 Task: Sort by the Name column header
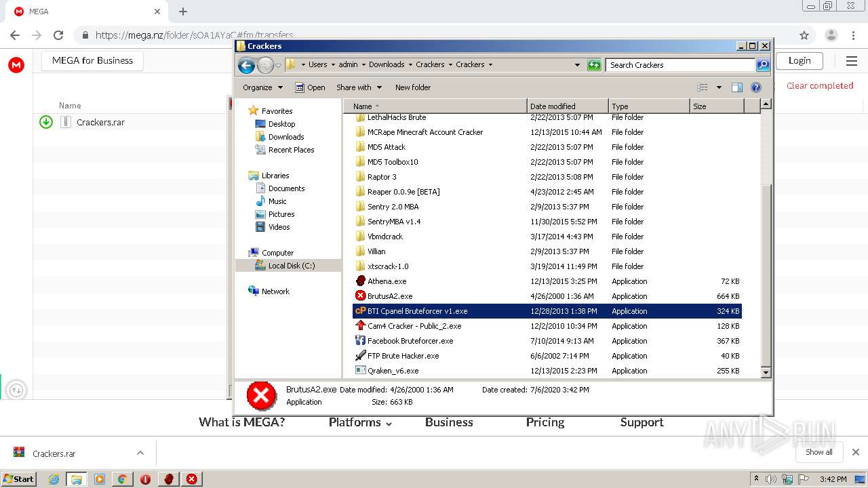pos(435,106)
